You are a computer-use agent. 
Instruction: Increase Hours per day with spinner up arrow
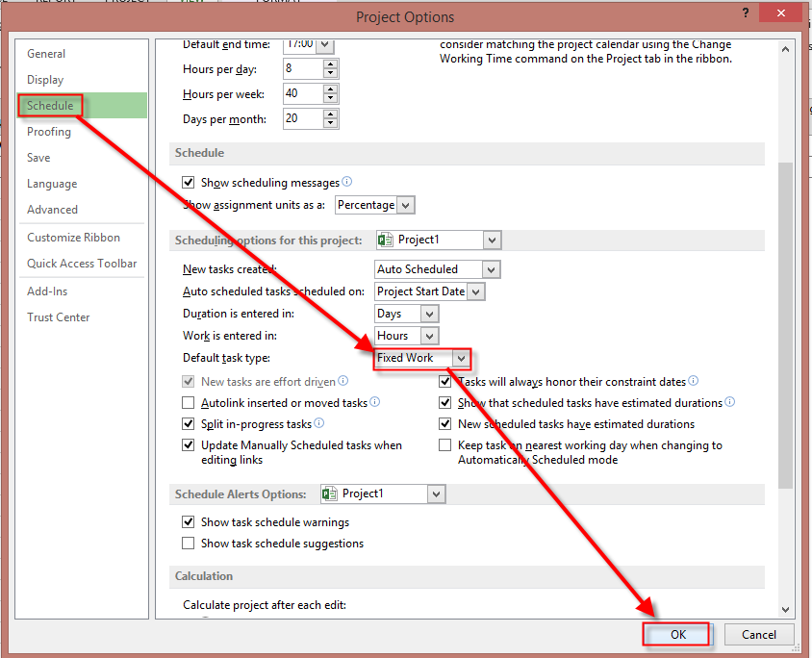(330, 64)
